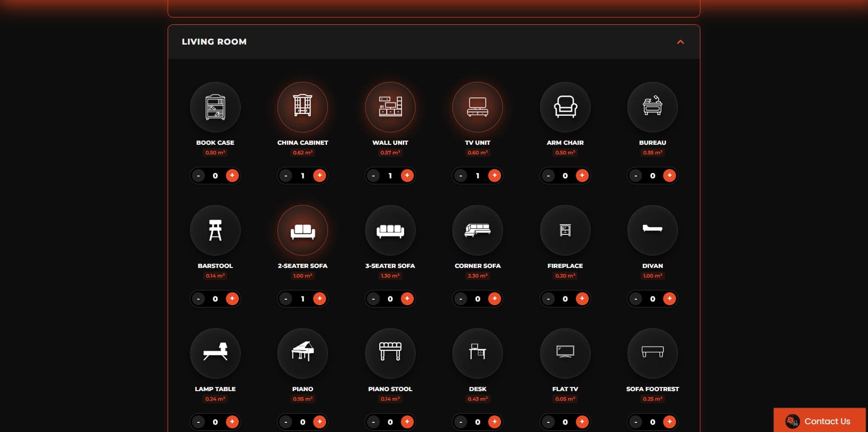Add a Sofa Footrest with plus
The image size is (868, 432).
pos(670,422)
